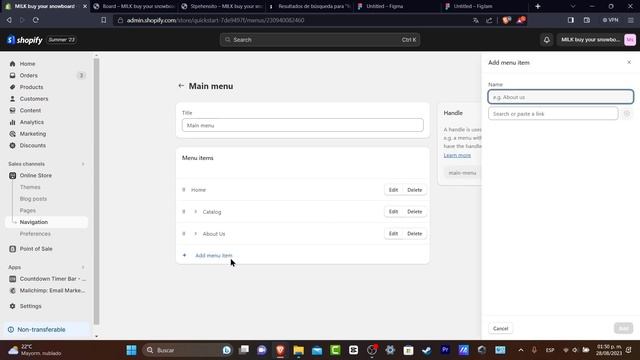The image size is (640, 360).
Task: Edit the About Us menu item
Action: 393,233
